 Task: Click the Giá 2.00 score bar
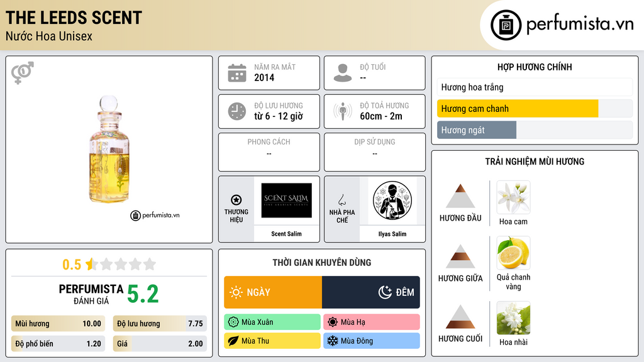[160, 344]
